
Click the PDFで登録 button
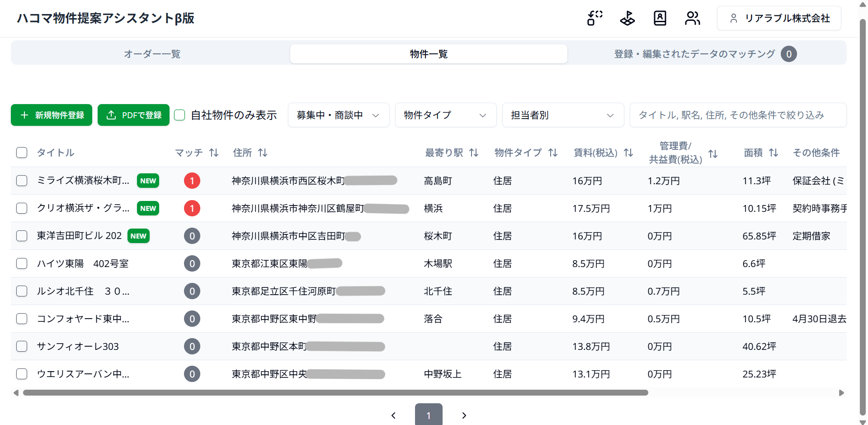133,115
